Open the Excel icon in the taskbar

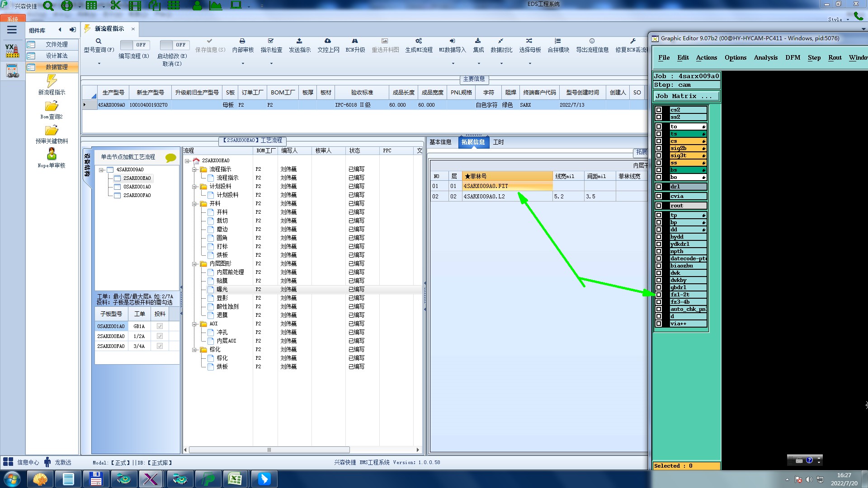pyautogui.click(x=235, y=479)
